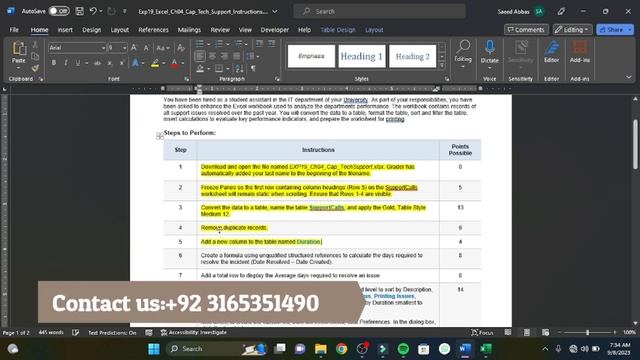Viewport: 640px width, 360px height.
Task: Decrease font size with the smaller A
Action: point(146,48)
